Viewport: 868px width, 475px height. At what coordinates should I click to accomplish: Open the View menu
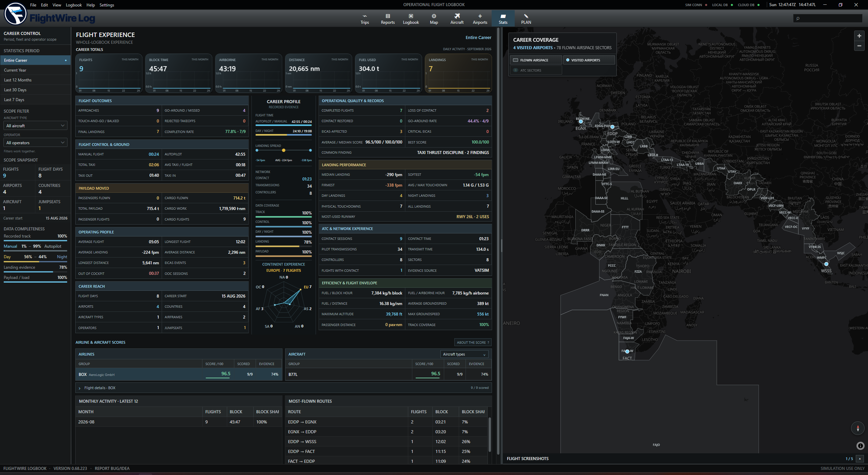(x=57, y=5)
